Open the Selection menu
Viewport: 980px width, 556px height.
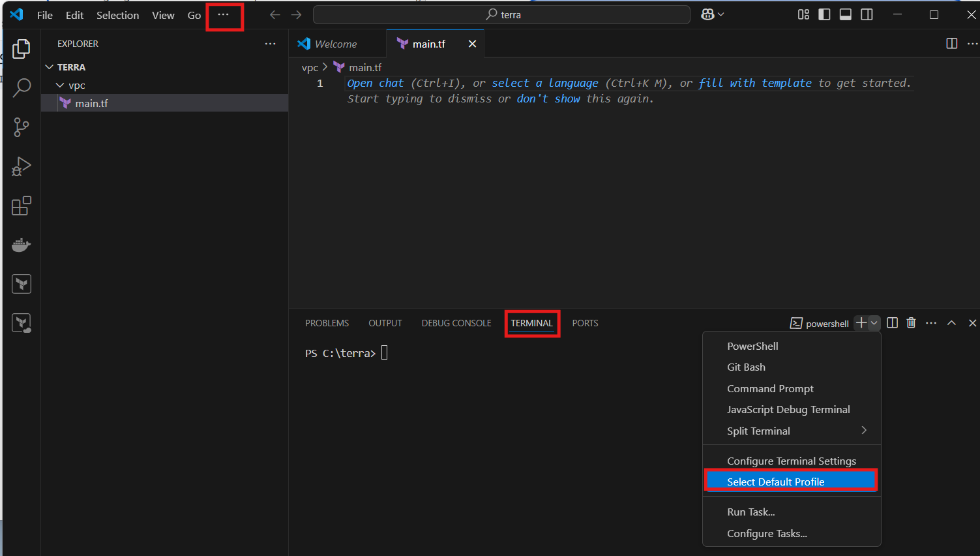[x=117, y=15]
